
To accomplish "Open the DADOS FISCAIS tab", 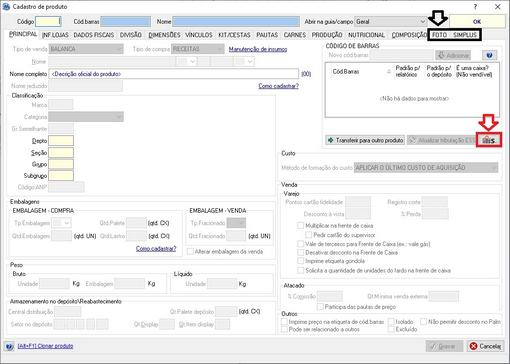I will (94, 35).
